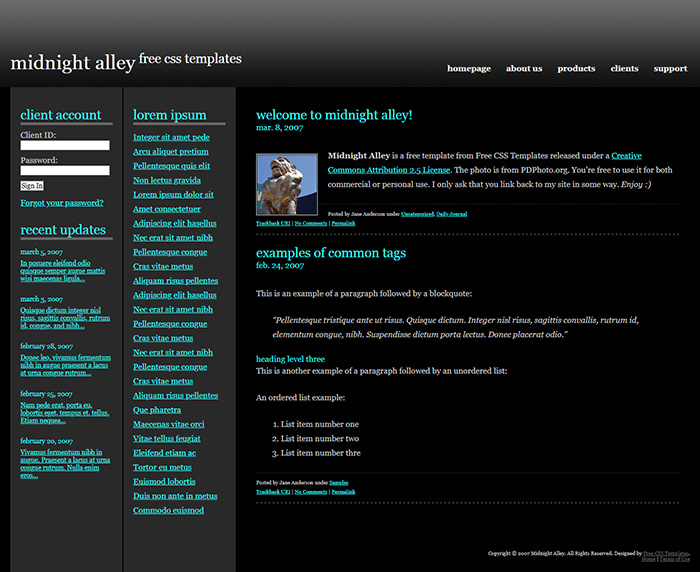Viewport: 700px width, 572px height.
Task: Open the Duis non ante in metus link
Action: click(x=175, y=496)
